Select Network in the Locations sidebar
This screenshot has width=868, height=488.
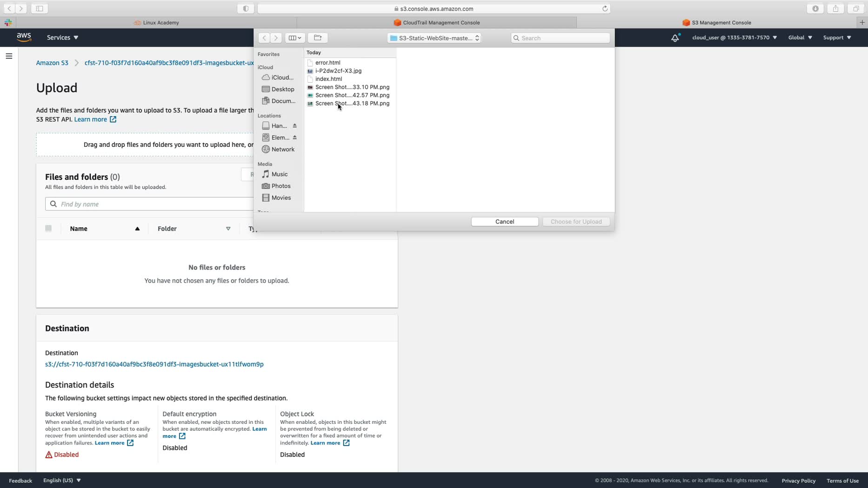278,149
